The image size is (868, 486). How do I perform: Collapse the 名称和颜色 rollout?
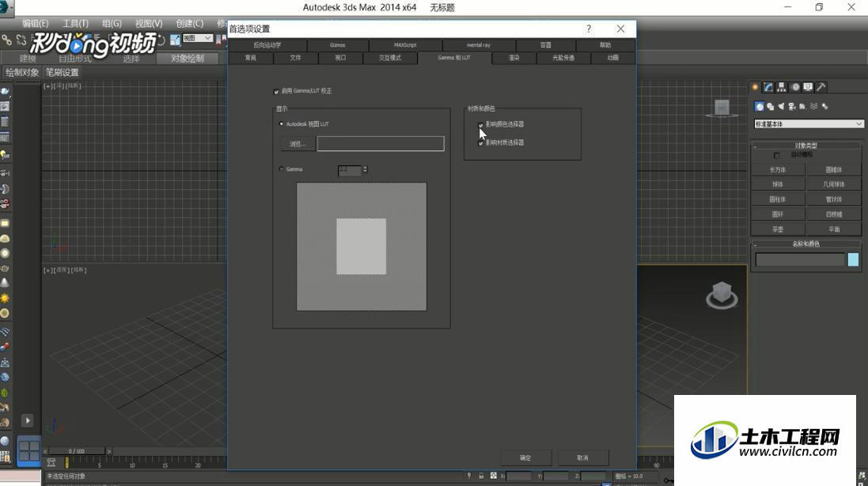806,244
